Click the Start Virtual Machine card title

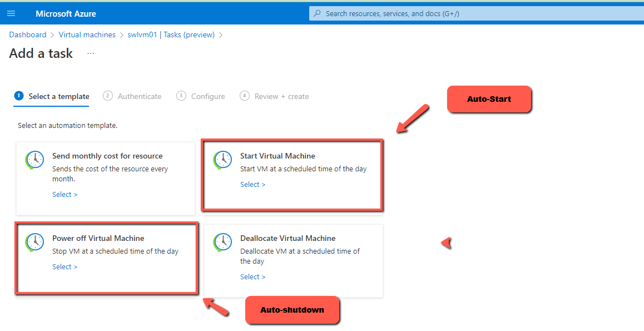click(278, 156)
